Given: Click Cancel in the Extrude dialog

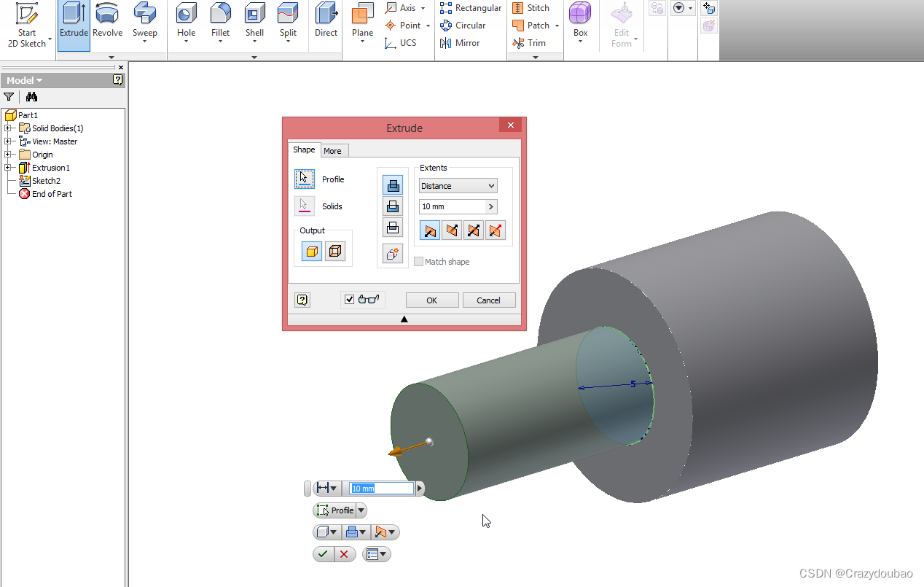Looking at the screenshot, I should coord(488,300).
